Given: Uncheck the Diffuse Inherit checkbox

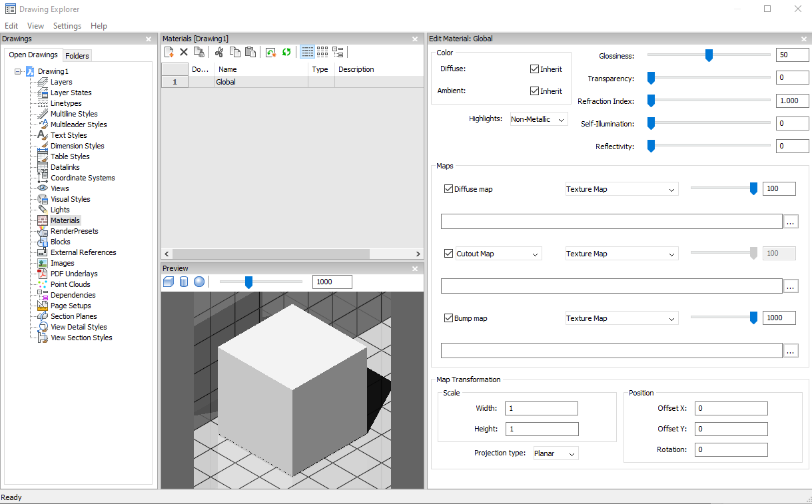Looking at the screenshot, I should 534,69.
